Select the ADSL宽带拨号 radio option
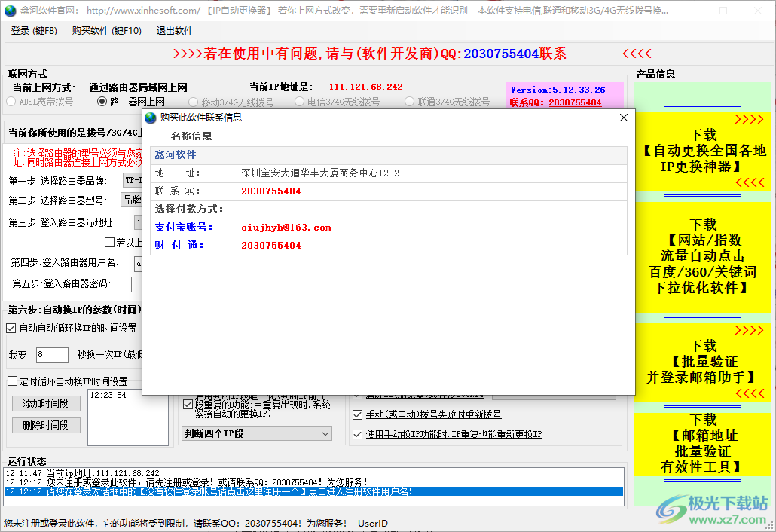 40,102
